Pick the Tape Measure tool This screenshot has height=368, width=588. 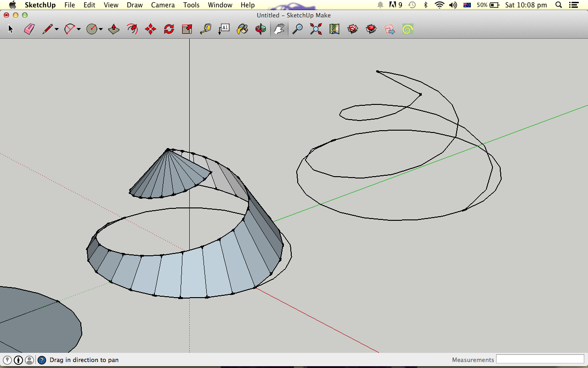(x=205, y=29)
